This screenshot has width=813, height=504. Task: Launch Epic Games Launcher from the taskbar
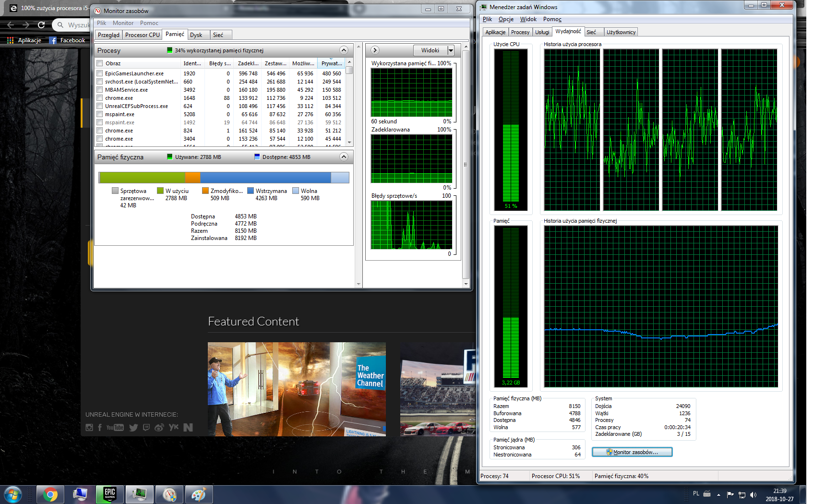109,494
